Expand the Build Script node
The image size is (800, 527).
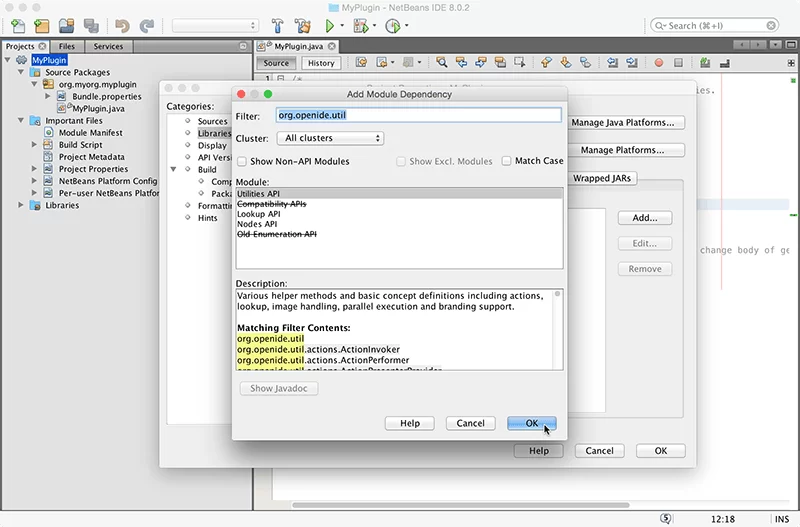click(x=34, y=144)
